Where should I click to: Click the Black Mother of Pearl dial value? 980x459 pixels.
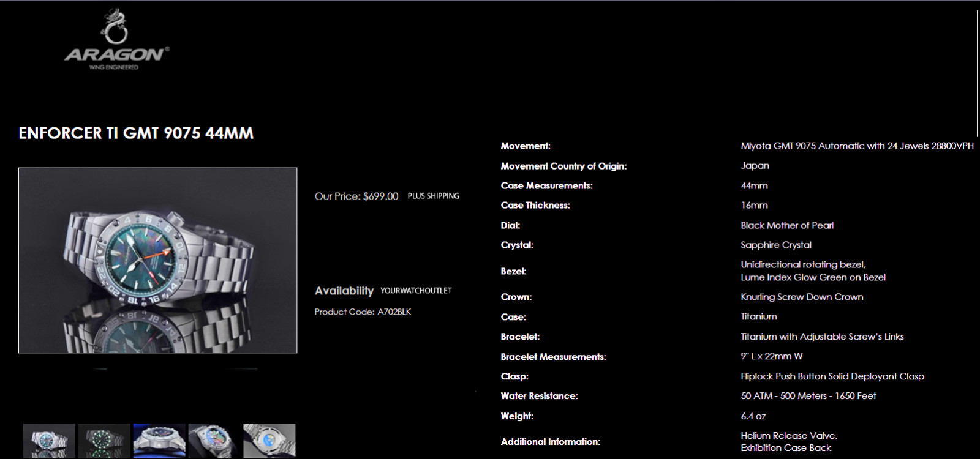pos(787,226)
